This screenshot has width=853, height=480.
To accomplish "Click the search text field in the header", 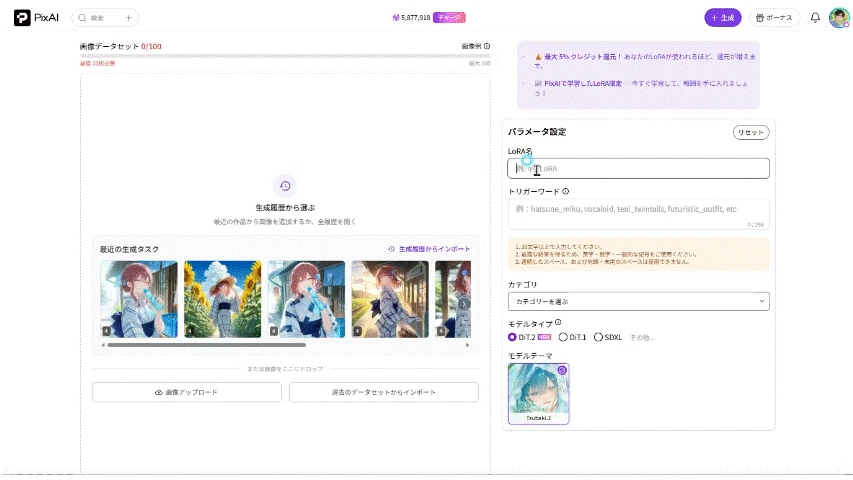I will [106, 18].
